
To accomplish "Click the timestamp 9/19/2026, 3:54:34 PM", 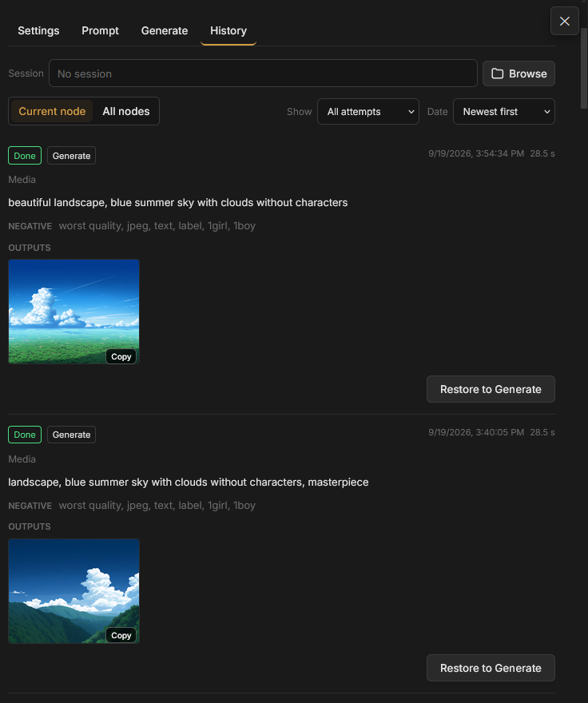I will pos(476,153).
